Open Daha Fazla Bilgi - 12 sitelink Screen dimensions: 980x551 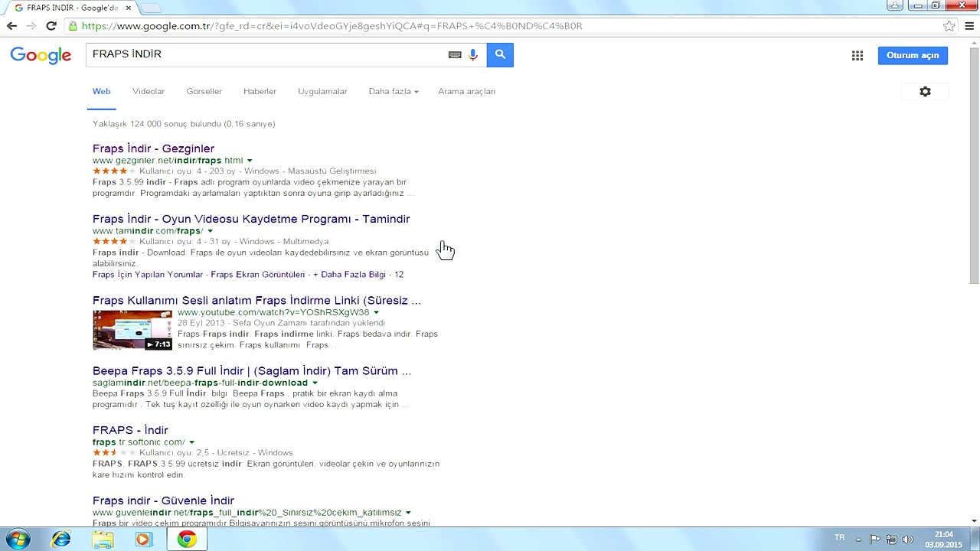358,274
